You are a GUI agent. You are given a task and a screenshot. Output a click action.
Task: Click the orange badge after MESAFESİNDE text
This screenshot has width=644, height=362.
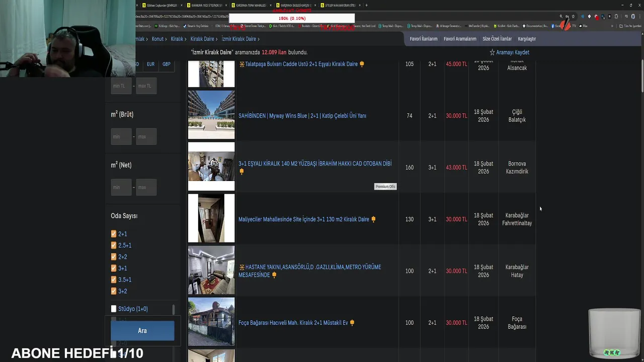274,275
